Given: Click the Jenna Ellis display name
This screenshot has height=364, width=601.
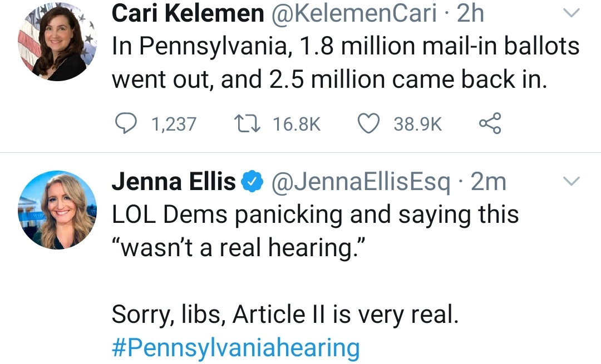Looking at the screenshot, I should pyautogui.click(x=174, y=181).
